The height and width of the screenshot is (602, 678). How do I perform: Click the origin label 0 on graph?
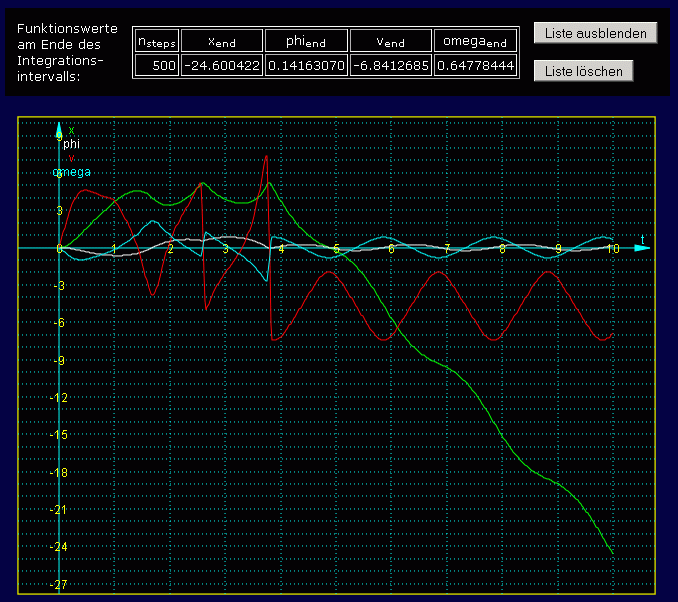59,249
